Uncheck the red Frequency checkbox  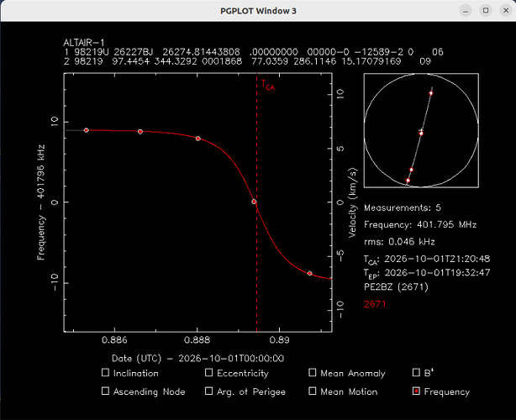[x=416, y=391]
